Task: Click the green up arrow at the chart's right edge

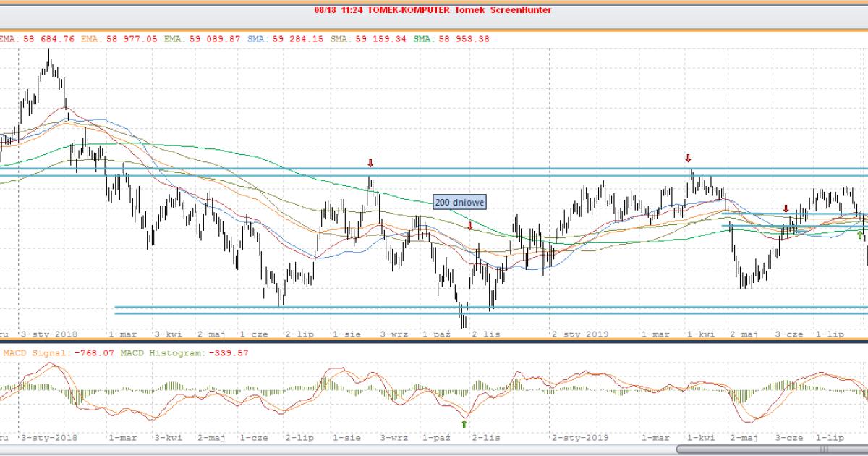Action: point(860,235)
